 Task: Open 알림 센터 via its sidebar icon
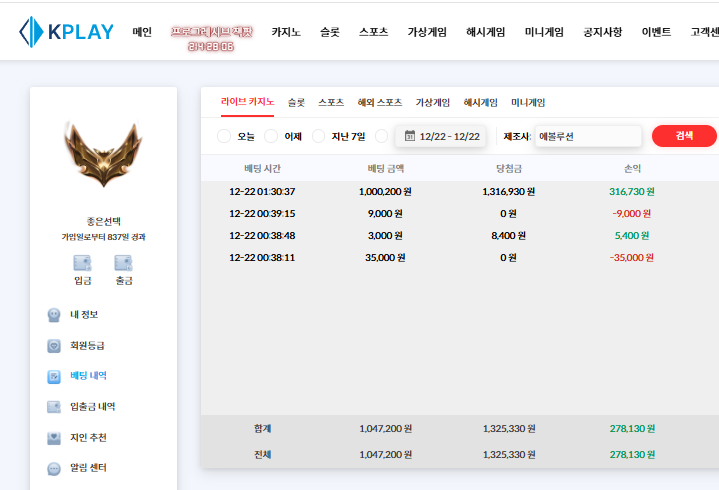[x=54, y=468]
